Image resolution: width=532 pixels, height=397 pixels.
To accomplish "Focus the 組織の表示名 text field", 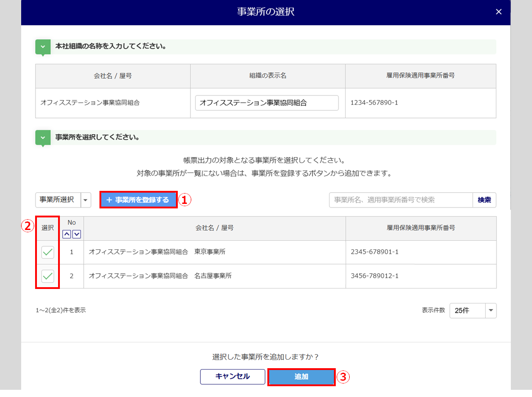I will click(266, 103).
